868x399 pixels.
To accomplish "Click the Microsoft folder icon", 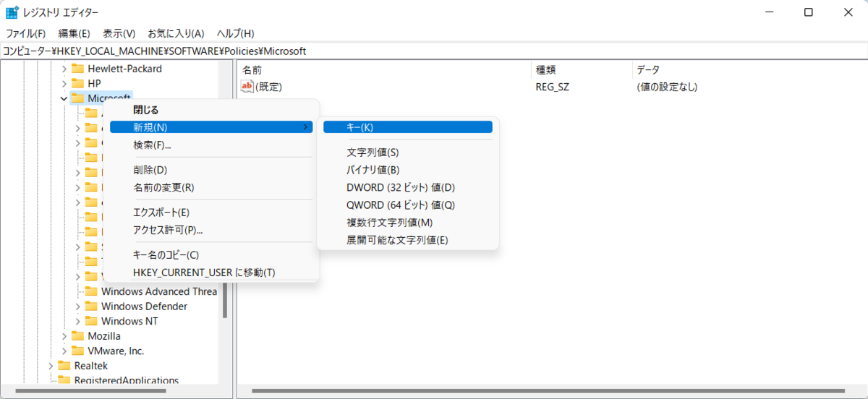I will (x=77, y=98).
